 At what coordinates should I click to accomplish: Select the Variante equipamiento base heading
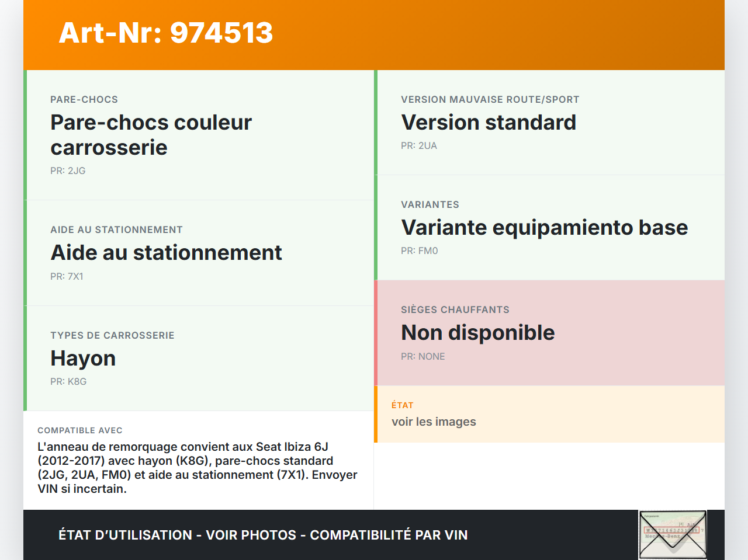point(544,227)
